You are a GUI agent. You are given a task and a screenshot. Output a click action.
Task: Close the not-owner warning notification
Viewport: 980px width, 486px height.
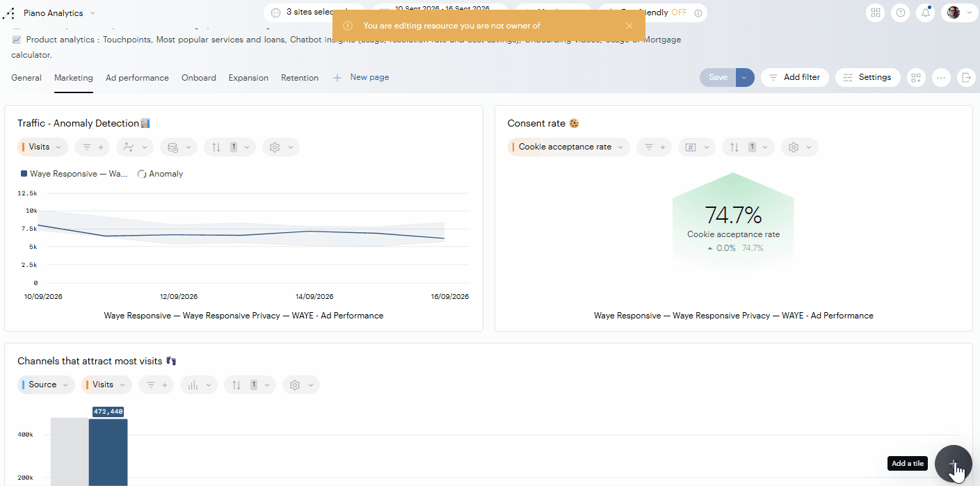coord(629,26)
